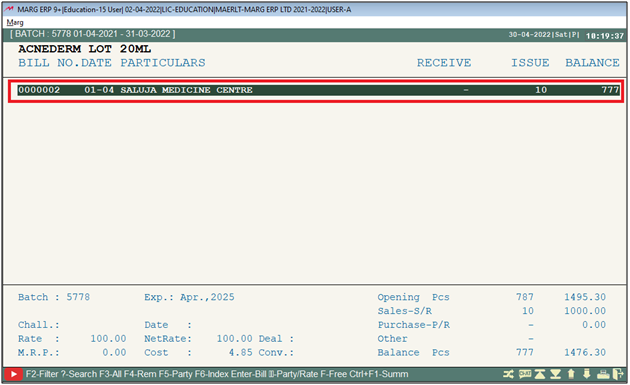This screenshot has height=385, width=630.
Task: Click the exit door icon
Action: (x=618, y=374)
